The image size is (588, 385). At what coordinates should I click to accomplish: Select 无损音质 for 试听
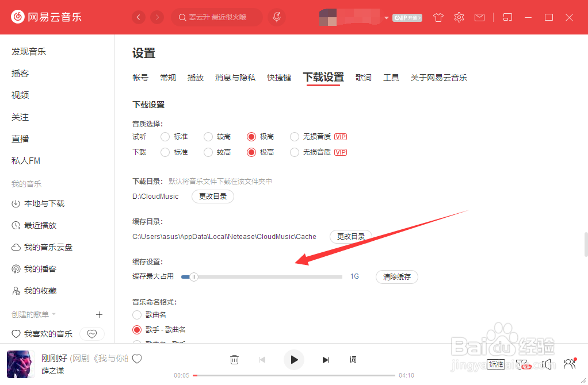pos(295,137)
